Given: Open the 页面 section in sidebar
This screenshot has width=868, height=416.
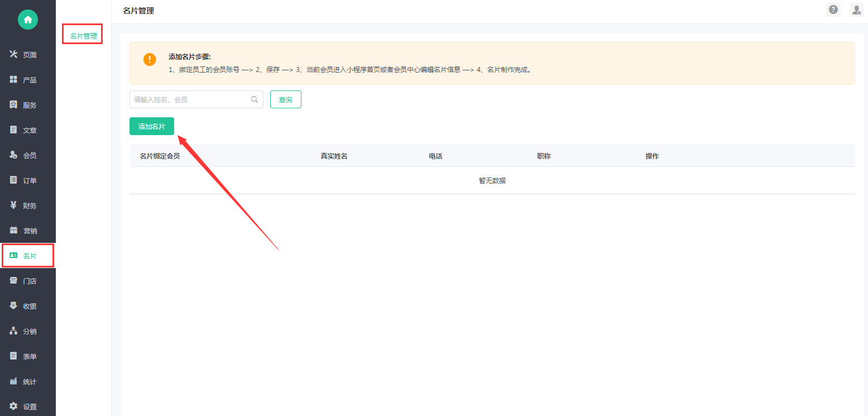Looking at the screenshot, I should (x=28, y=55).
